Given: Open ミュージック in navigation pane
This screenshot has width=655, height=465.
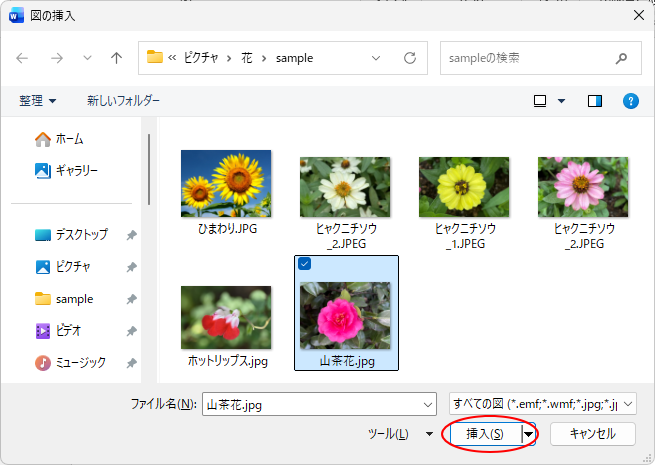Looking at the screenshot, I should 70,363.
